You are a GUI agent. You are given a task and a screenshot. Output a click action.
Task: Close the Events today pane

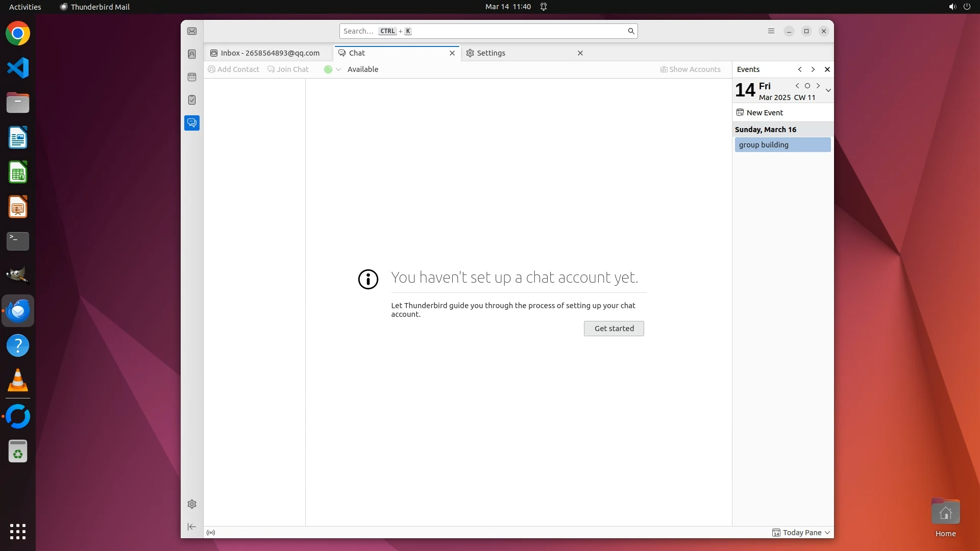click(x=827, y=69)
